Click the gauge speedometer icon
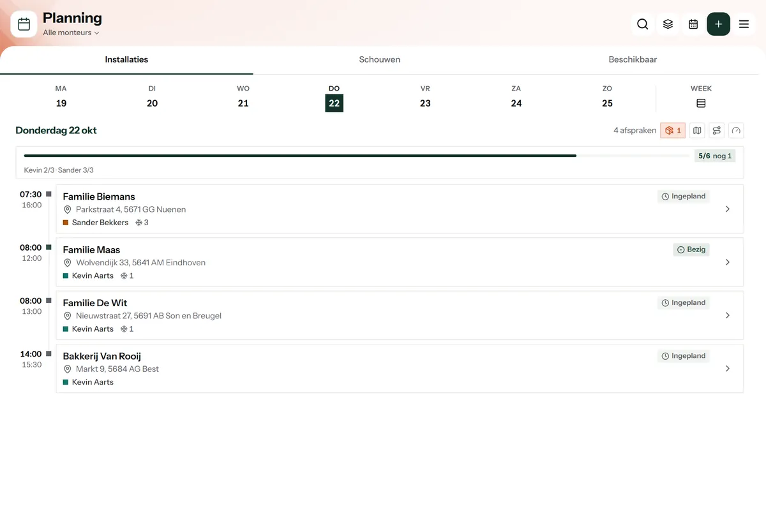Image resolution: width=766 pixels, height=532 pixels. 736,130
